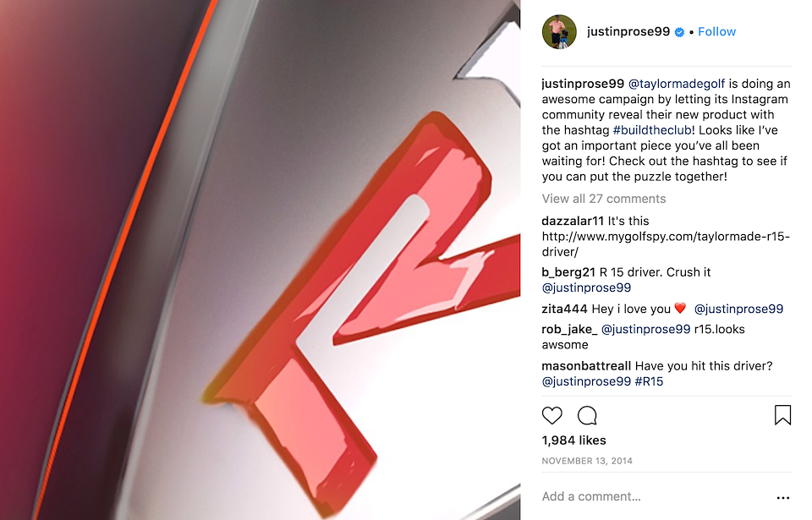812x520 pixels.
Task: View the 1,984 likes list
Action: (x=573, y=441)
